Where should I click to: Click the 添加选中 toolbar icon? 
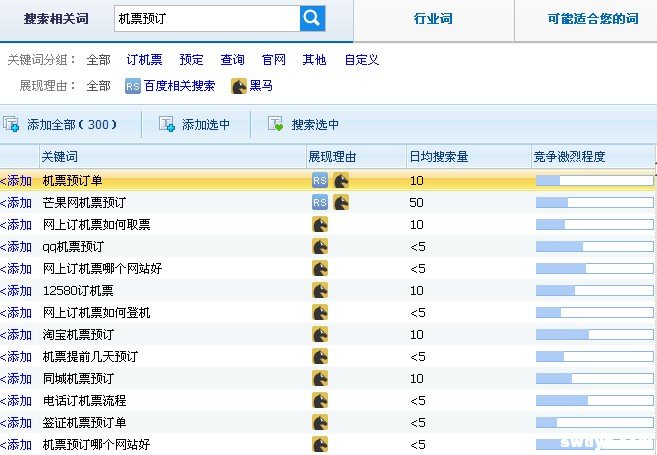(167, 124)
